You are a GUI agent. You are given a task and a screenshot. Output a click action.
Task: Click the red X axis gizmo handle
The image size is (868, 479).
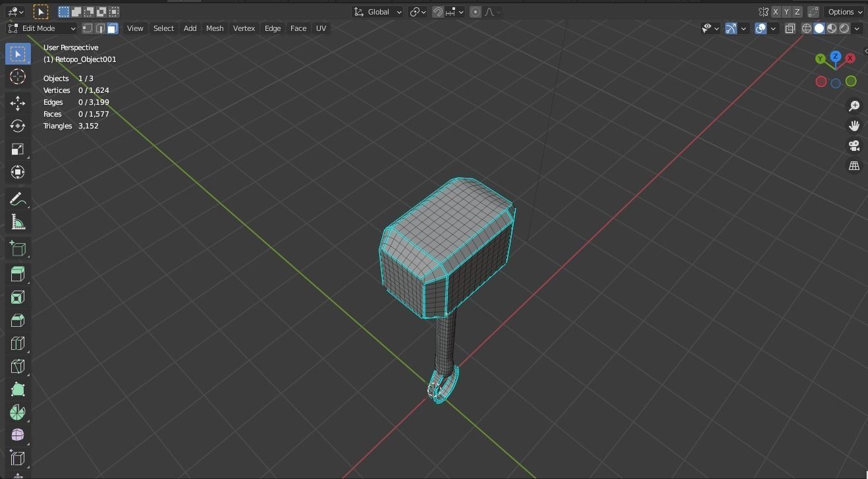coord(850,58)
